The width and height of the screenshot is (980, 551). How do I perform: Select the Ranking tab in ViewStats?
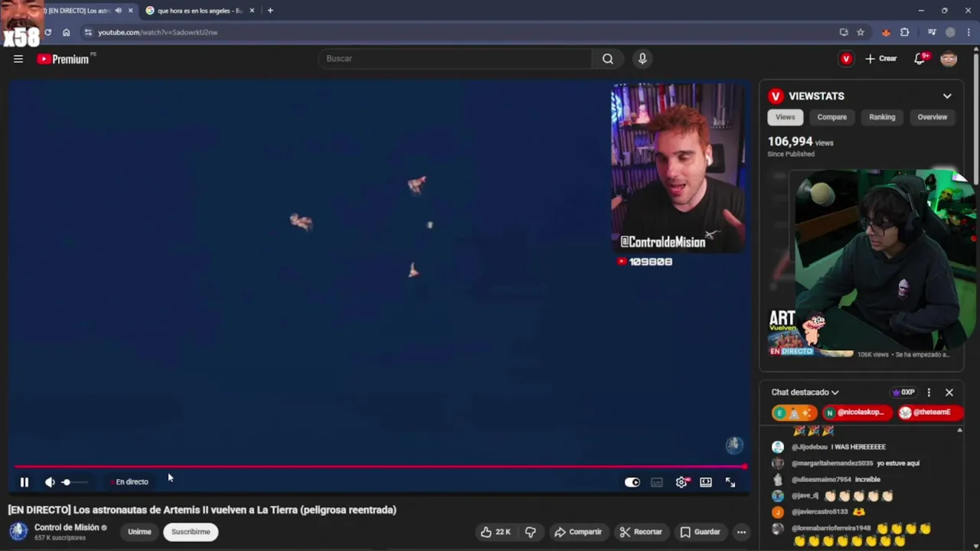click(882, 117)
